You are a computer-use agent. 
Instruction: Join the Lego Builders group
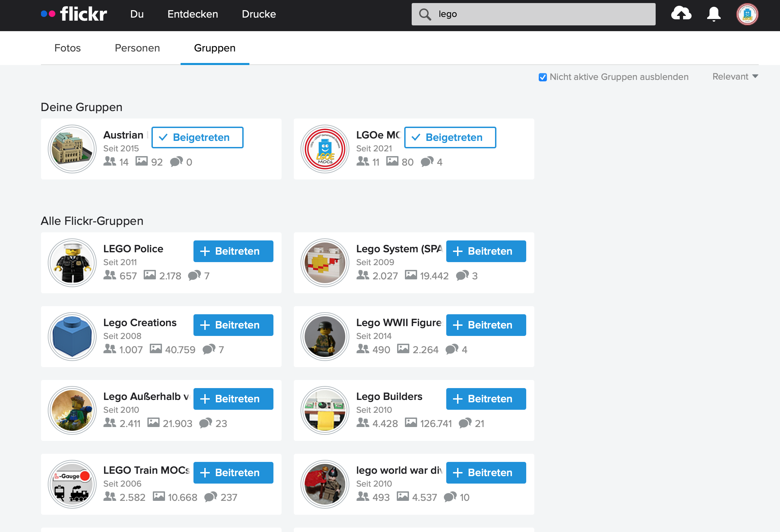486,399
